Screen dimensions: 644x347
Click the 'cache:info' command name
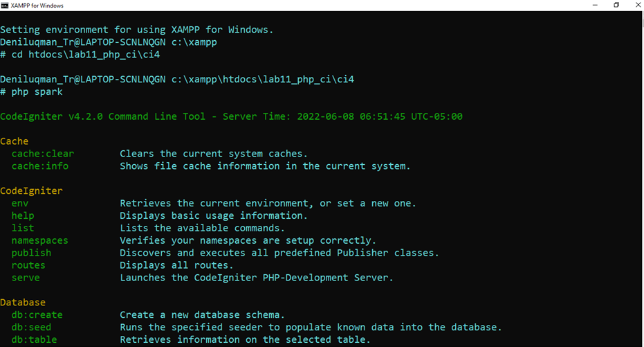click(40, 166)
